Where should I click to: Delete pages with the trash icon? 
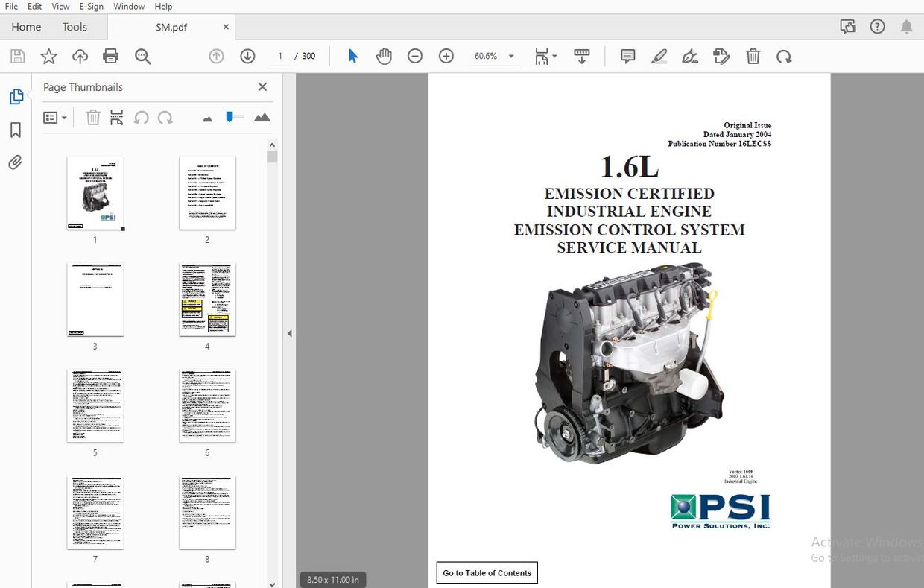tap(753, 56)
